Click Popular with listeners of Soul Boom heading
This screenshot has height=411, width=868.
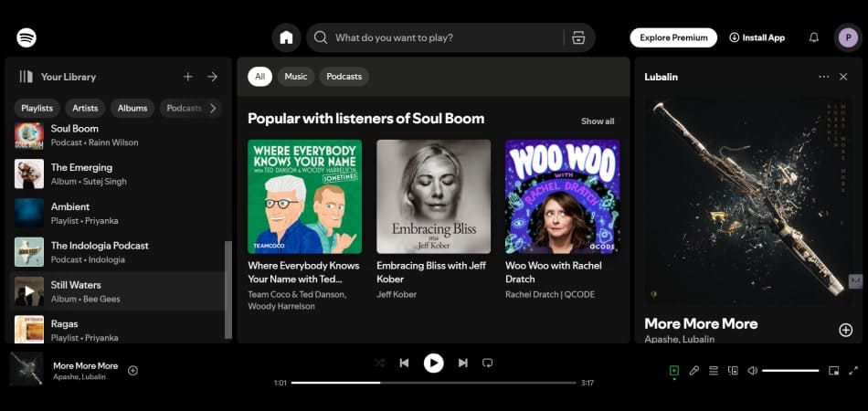pyautogui.click(x=365, y=119)
